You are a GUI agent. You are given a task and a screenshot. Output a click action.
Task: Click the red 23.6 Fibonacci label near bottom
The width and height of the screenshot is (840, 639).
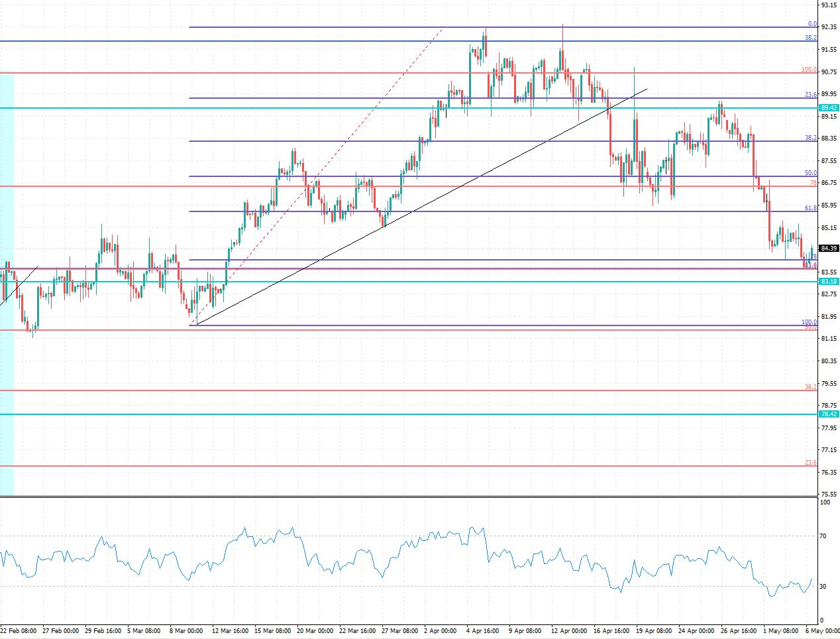tap(810, 463)
